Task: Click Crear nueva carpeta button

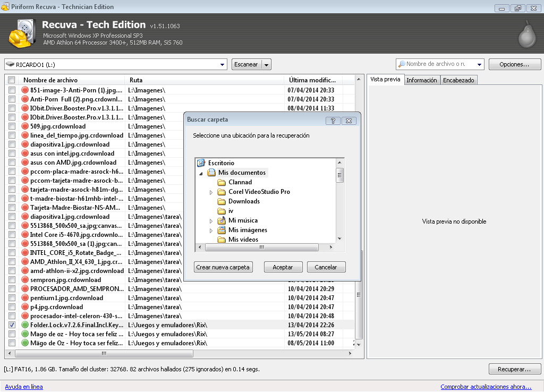Action: point(223,267)
